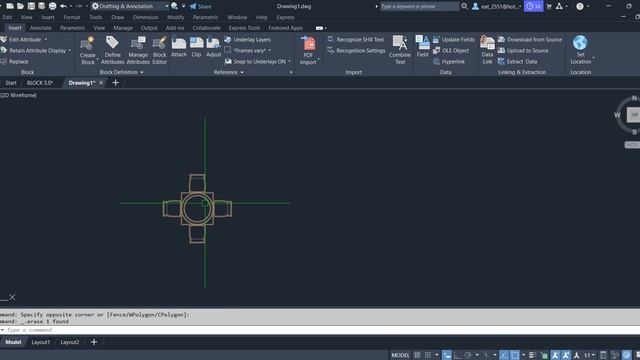Click the Save As icon
Viewport: 640px width, 360px height.
(42, 6)
